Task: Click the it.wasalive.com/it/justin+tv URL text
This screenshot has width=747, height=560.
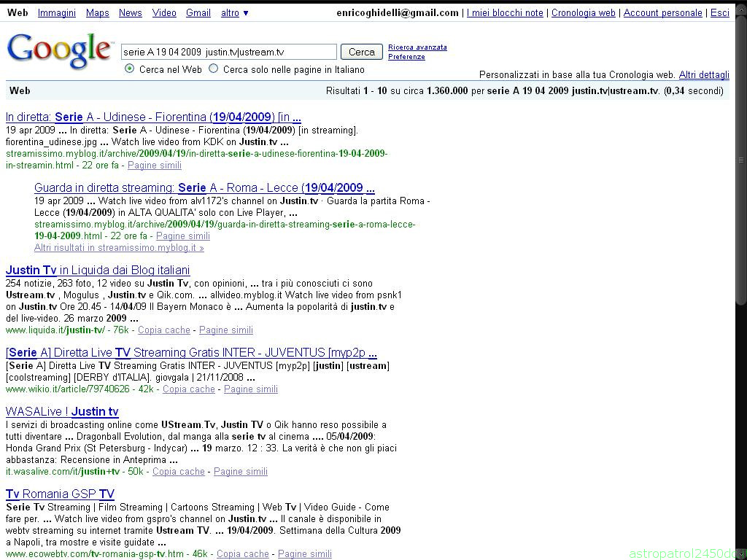Action: pyautogui.click(x=63, y=472)
